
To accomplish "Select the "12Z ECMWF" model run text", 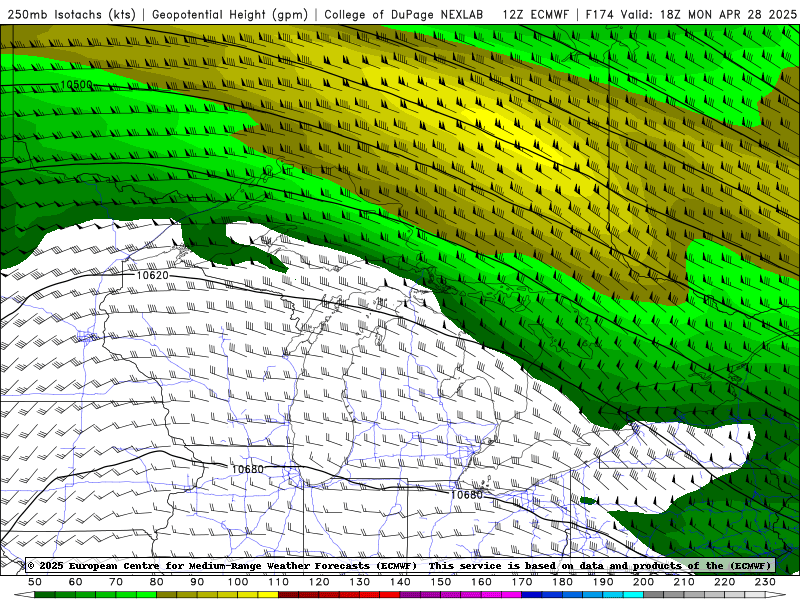I will pos(535,14).
